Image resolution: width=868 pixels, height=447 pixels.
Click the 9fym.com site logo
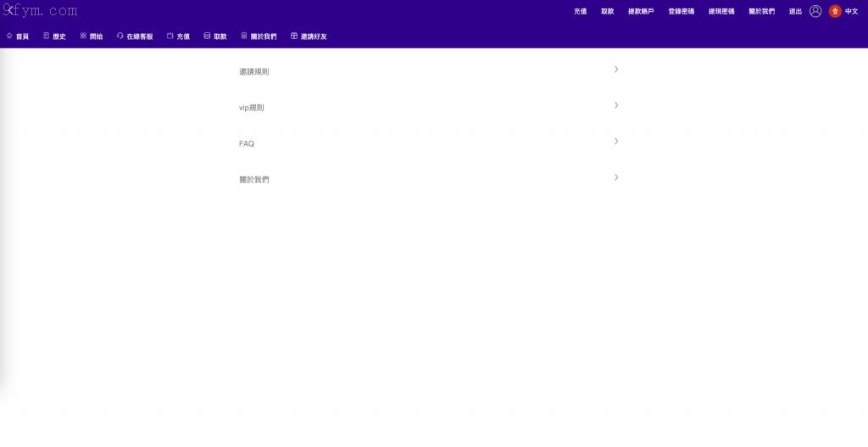pos(40,11)
